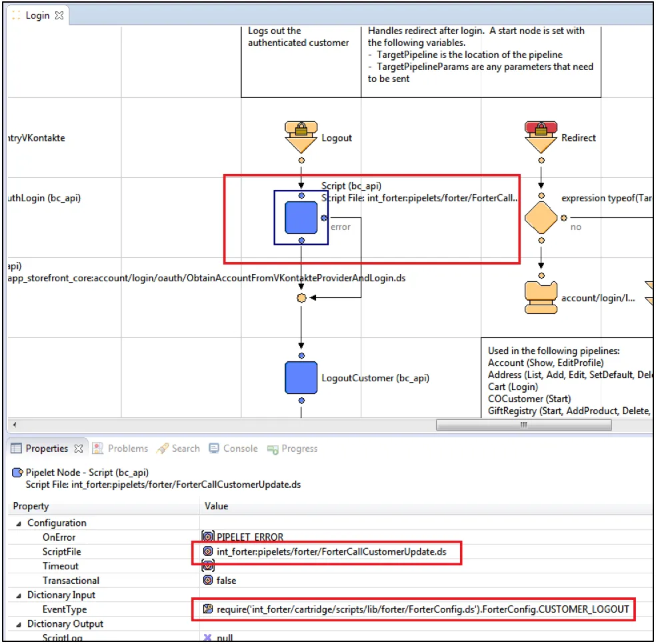Click the Pipelet Node header icon

point(17,473)
